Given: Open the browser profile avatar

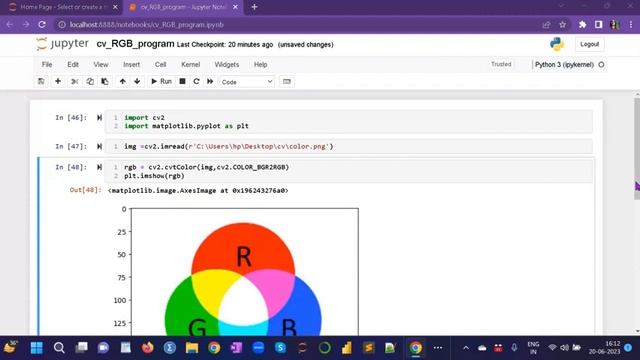Looking at the screenshot, I should pyautogui.click(x=615, y=24).
